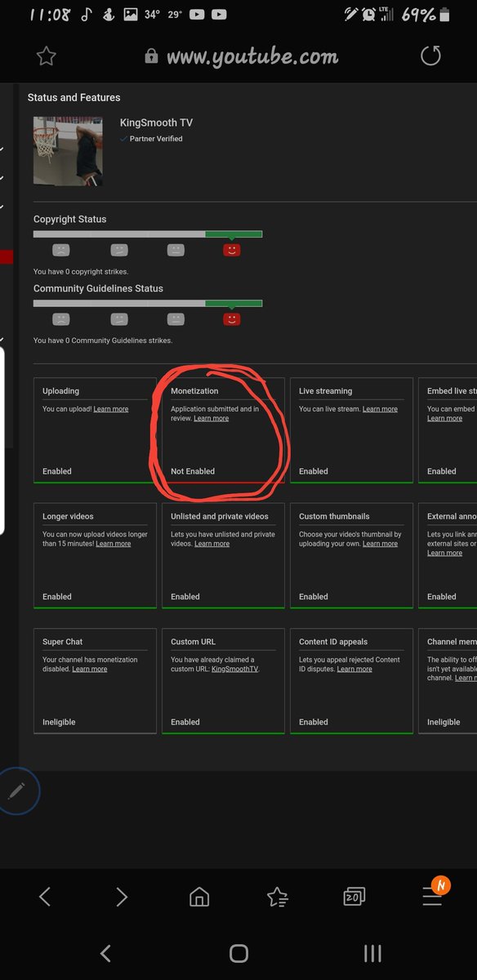Tap Custom URL card title
This screenshot has height=980, width=477.
click(x=193, y=642)
